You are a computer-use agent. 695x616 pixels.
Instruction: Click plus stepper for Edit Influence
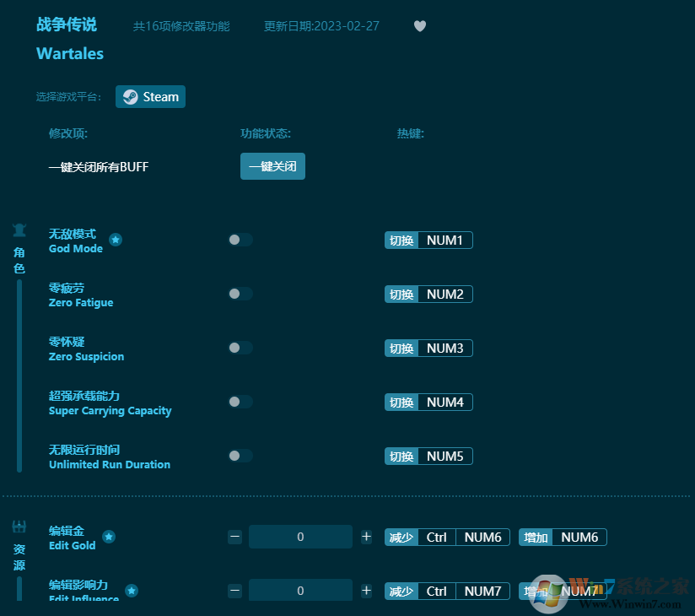[x=366, y=591]
